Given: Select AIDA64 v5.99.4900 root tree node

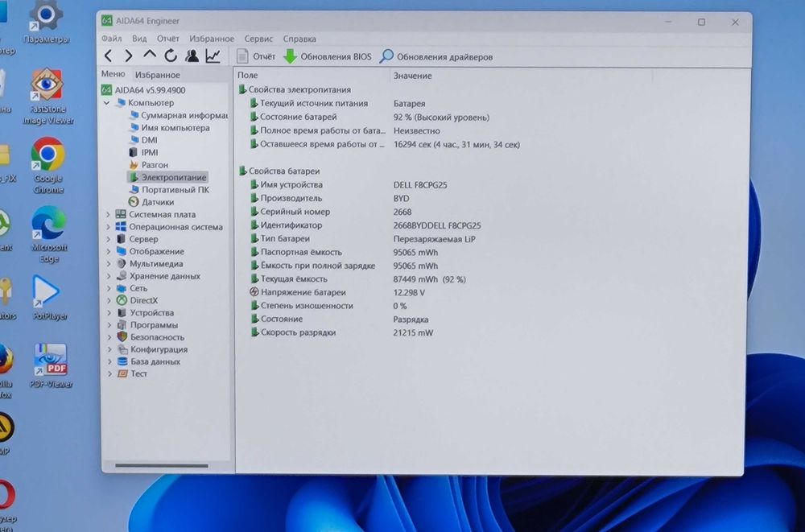Looking at the screenshot, I should tap(143, 90).
